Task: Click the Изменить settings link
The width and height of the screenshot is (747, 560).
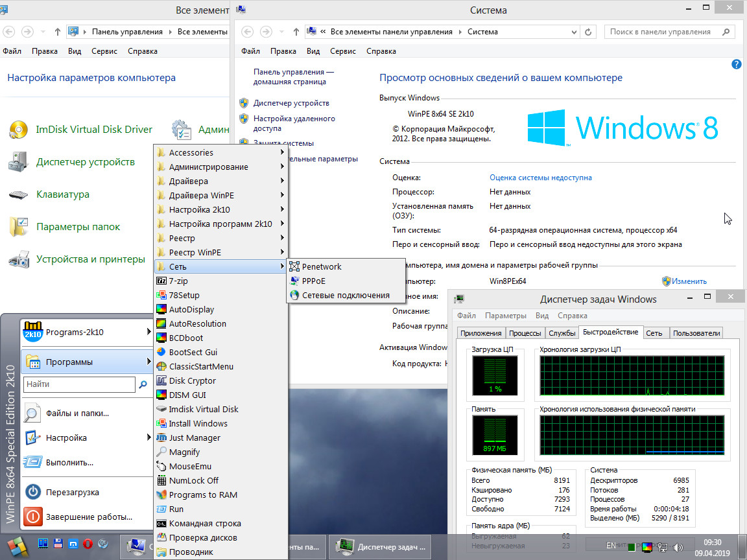Action: [x=689, y=281]
